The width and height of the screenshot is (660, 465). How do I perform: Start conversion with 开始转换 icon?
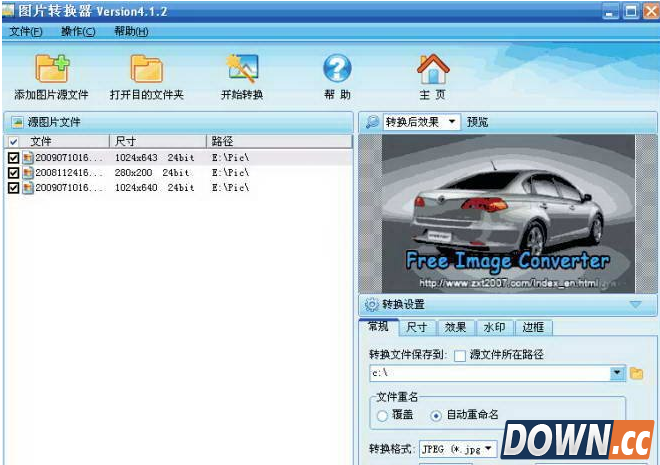click(x=242, y=68)
